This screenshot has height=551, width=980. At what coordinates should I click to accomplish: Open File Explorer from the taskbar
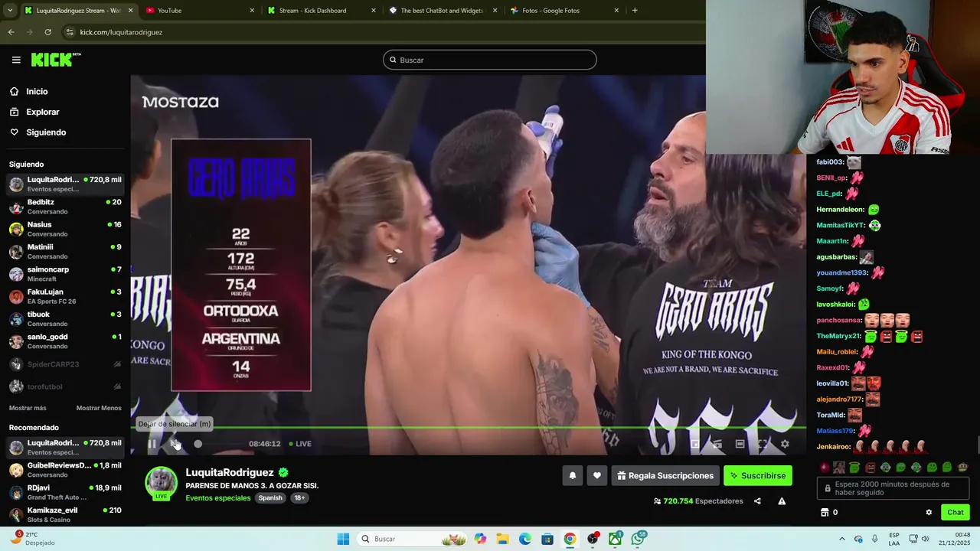[x=503, y=539]
